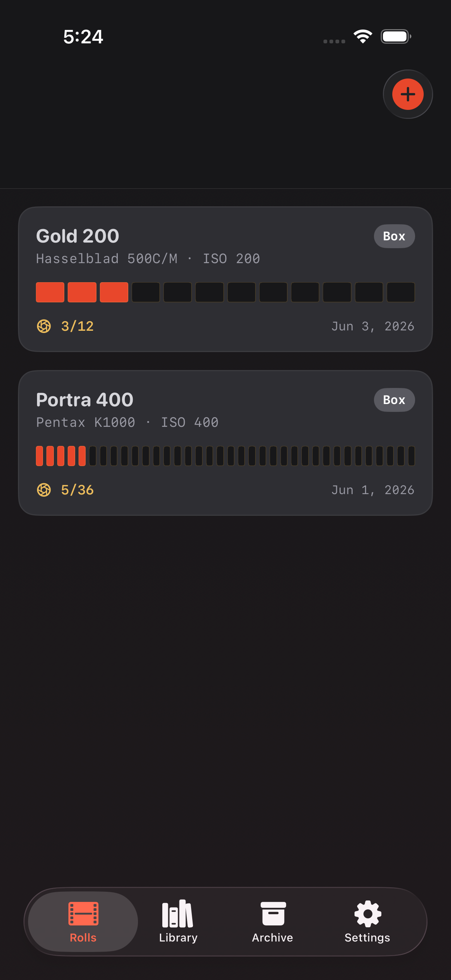This screenshot has width=451, height=980.
Task: Click first filled frame of Gold 200
Action: (50, 292)
